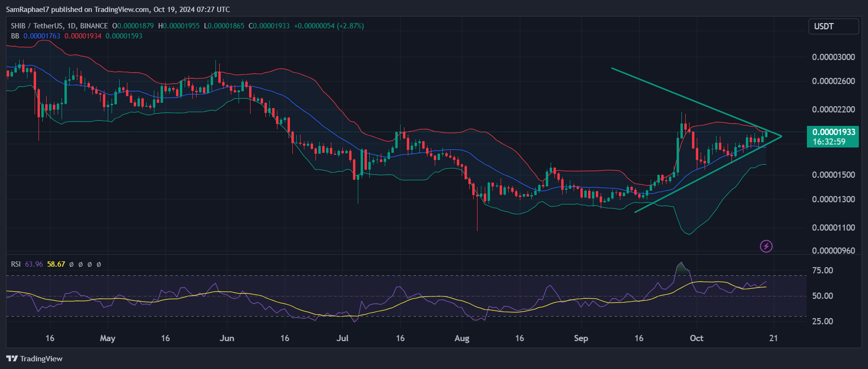This screenshot has width=868, height=369.
Task: Click the RSI value 63.96
Action: [x=34, y=264]
